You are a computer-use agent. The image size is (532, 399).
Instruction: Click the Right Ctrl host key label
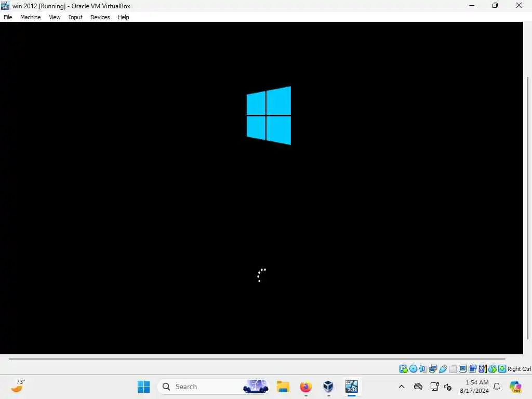(x=519, y=369)
